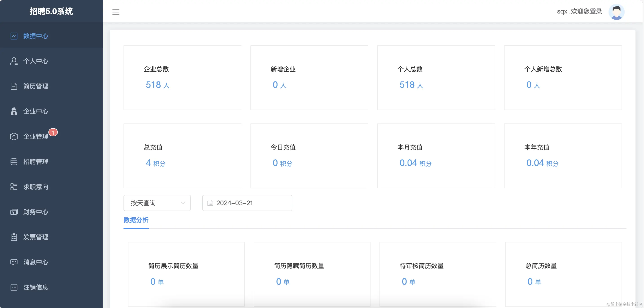Expand the 按天查询 chevron arrow
Viewport: 644px width, 308px height.
coord(183,203)
